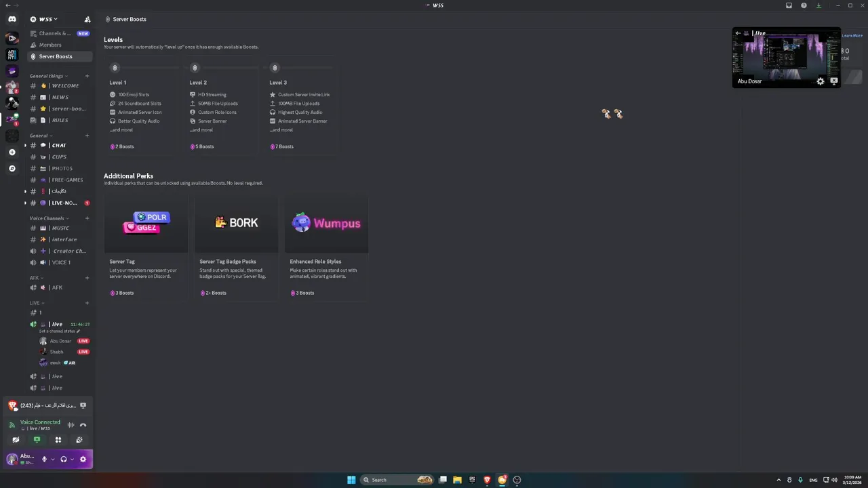Open User Settings gear icon
Screen dimensions: 868x488
pyautogui.click(x=83, y=459)
